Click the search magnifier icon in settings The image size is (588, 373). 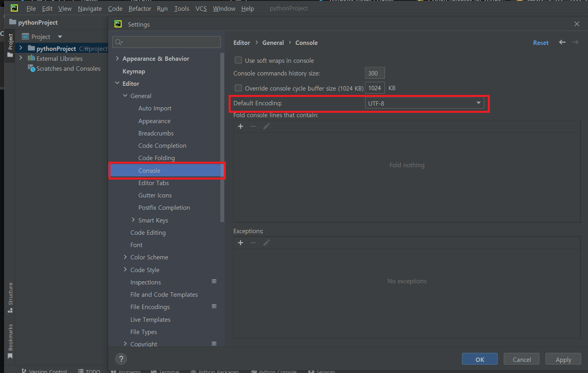(x=119, y=42)
